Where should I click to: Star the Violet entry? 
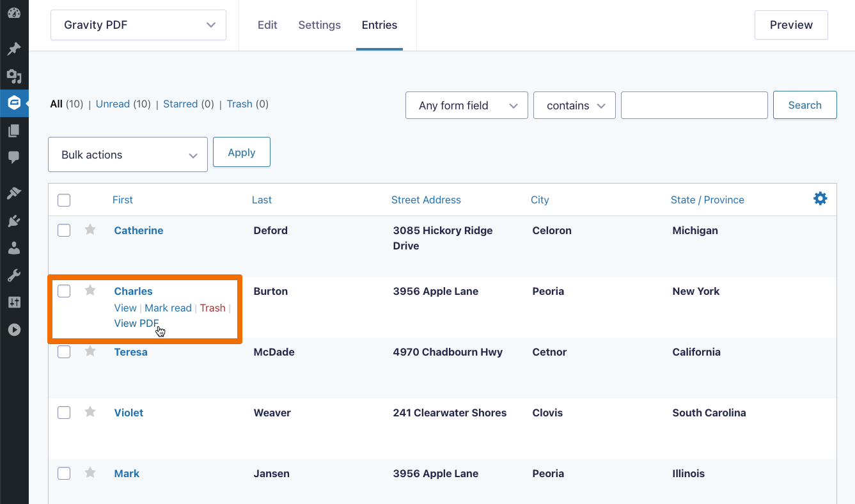(90, 412)
